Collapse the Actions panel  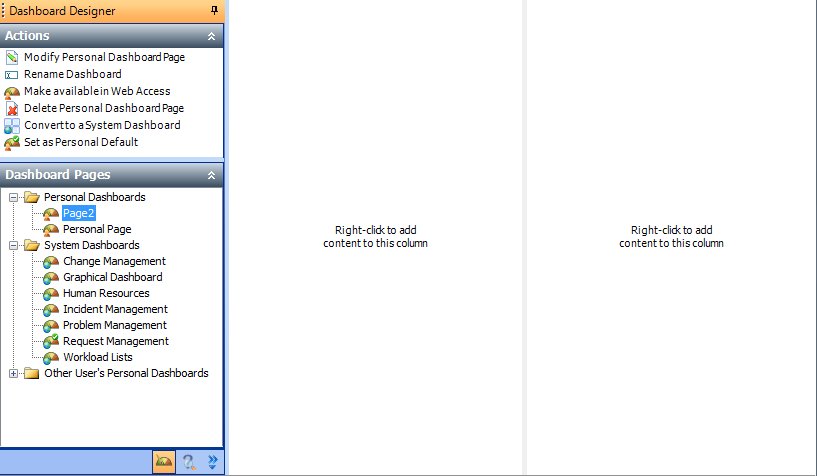[x=211, y=36]
